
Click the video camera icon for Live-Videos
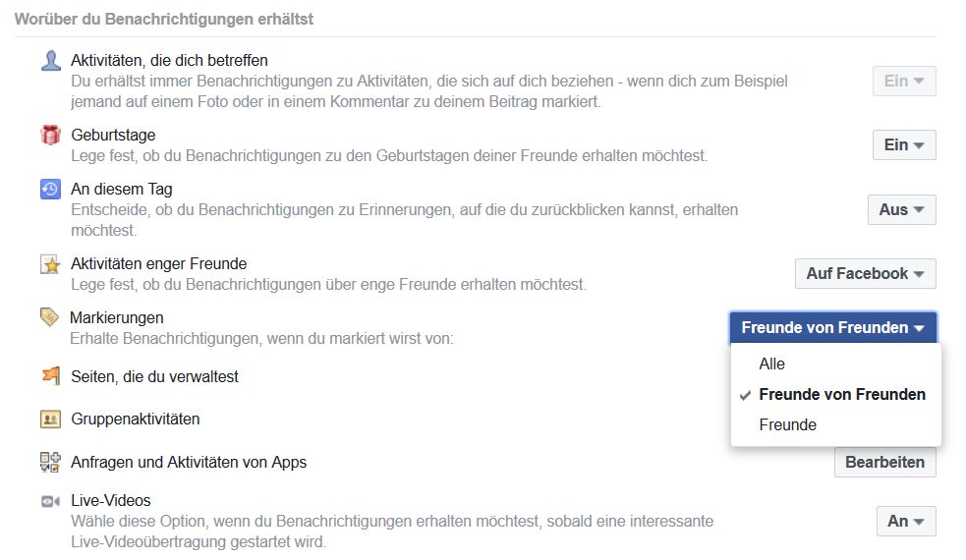(x=50, y=501)
